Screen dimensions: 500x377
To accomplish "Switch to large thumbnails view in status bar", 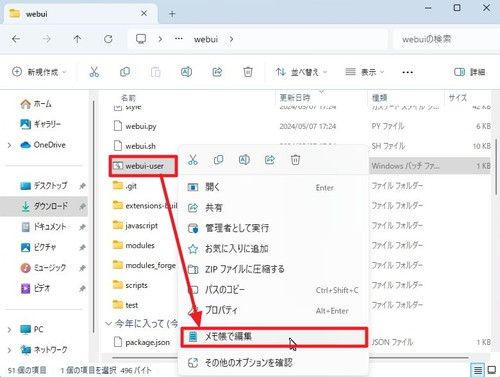I will coord(492,370).
